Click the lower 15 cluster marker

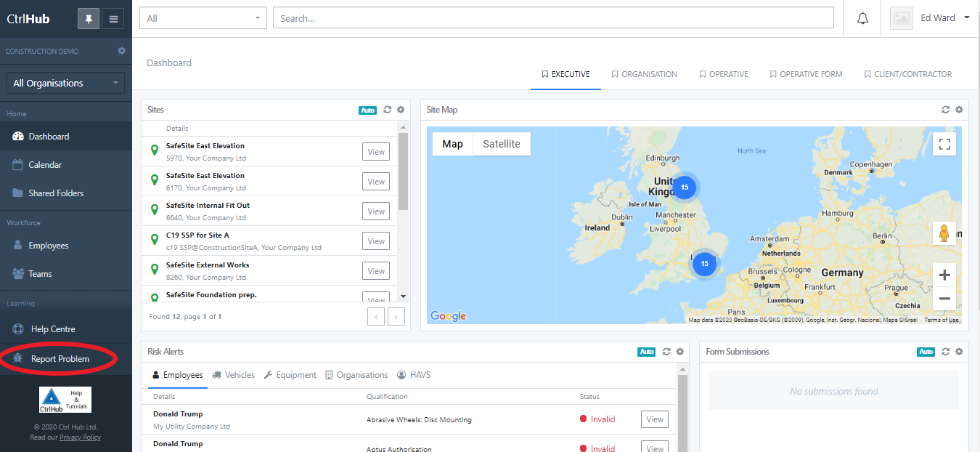click(704, 263)
